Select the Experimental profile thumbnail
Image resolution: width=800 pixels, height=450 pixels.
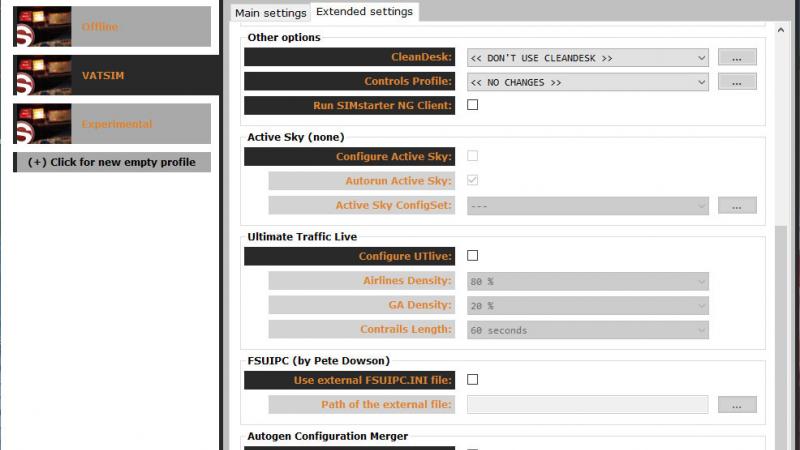42,124
